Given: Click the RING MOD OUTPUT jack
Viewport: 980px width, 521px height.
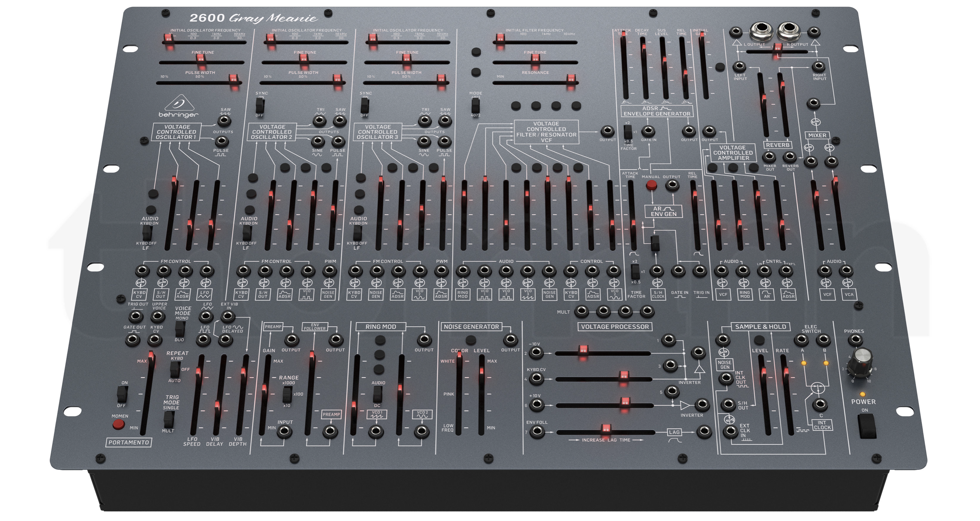Looking at the screenshot, I should click(x=424, y=339).
